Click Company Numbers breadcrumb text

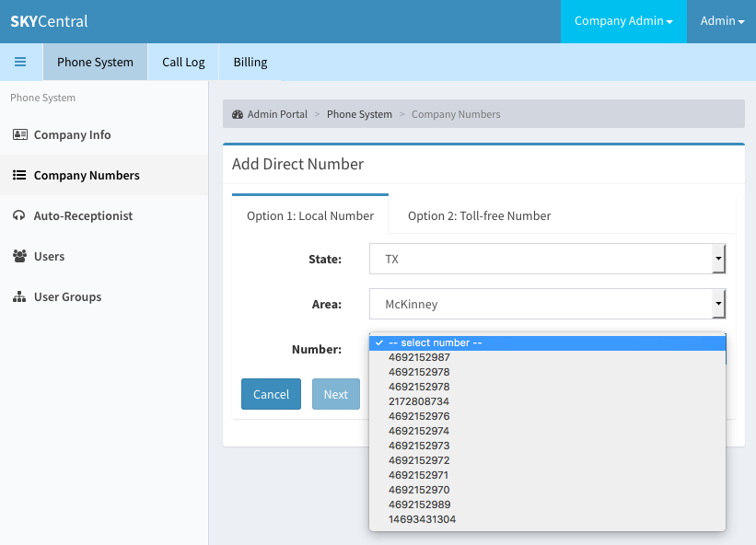click(x=456, y=114)
